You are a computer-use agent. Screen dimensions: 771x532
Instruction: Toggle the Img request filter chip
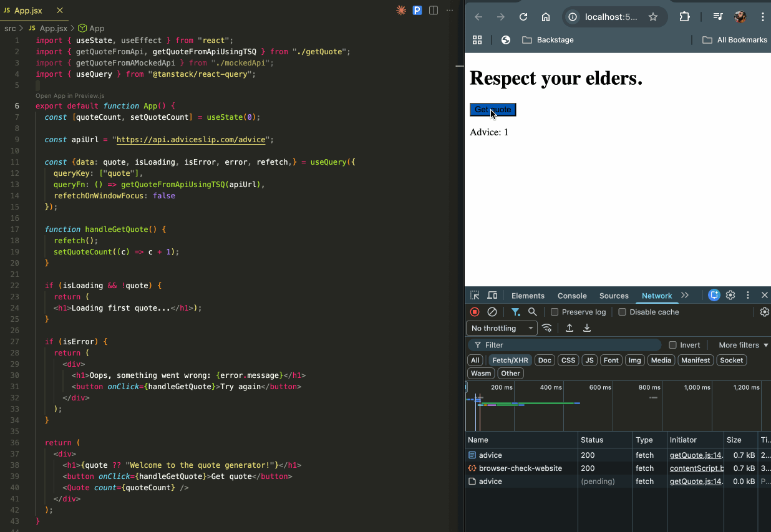634,360
